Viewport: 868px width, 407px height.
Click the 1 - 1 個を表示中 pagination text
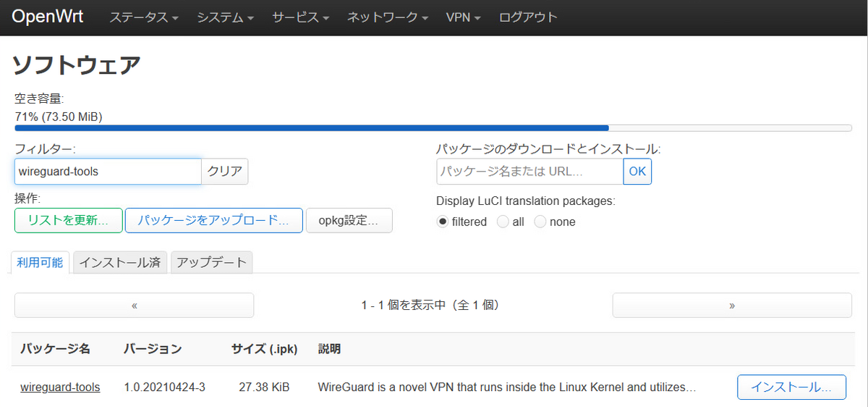click(430, 306)
